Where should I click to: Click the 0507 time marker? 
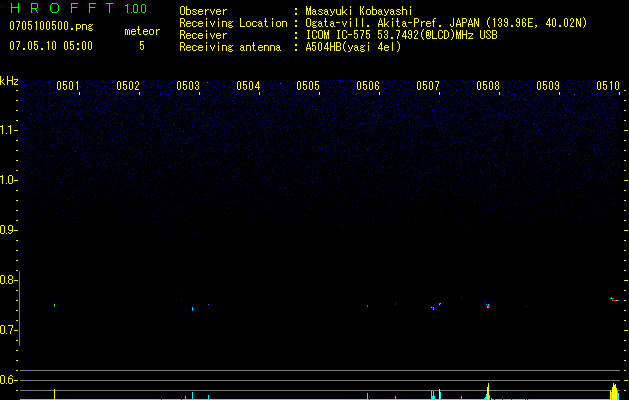pyautogui.click(x=428, y=86)
